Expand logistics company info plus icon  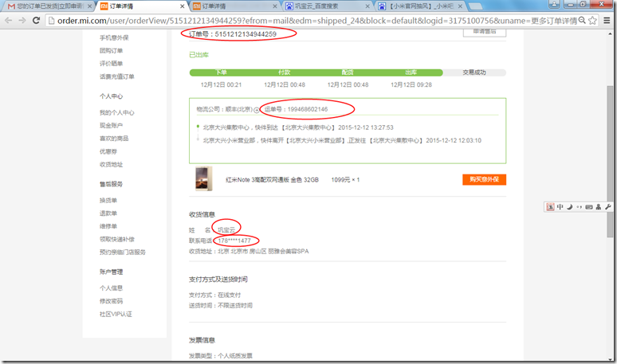coord(257,110)
